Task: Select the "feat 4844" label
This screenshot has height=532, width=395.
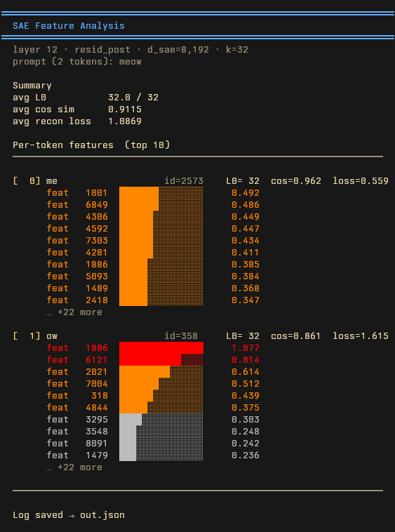Action: pos(77,408)
